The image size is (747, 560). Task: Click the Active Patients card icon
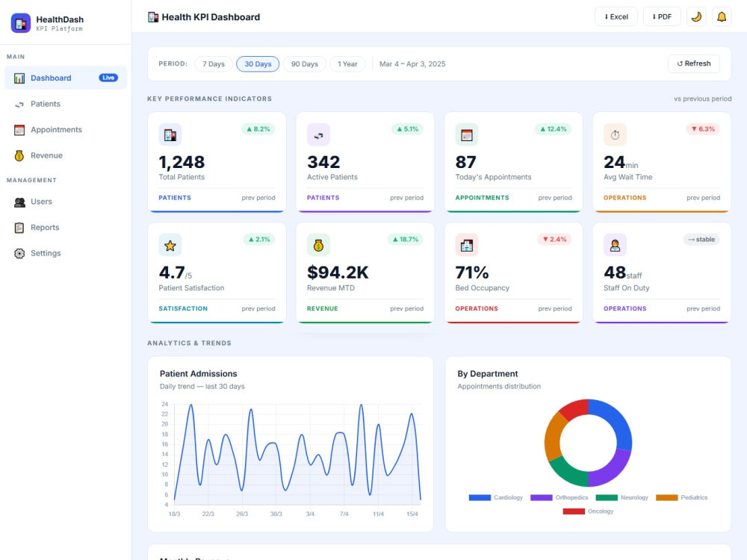(318, 134)
